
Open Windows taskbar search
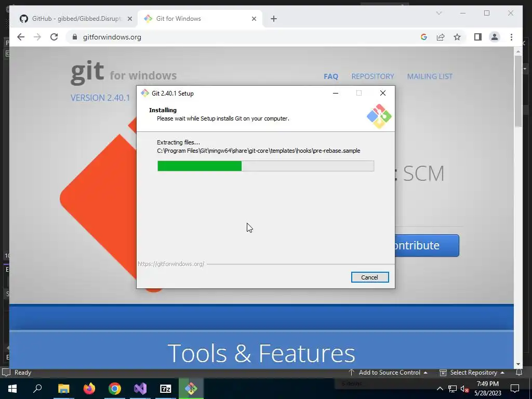coord(37,389)
